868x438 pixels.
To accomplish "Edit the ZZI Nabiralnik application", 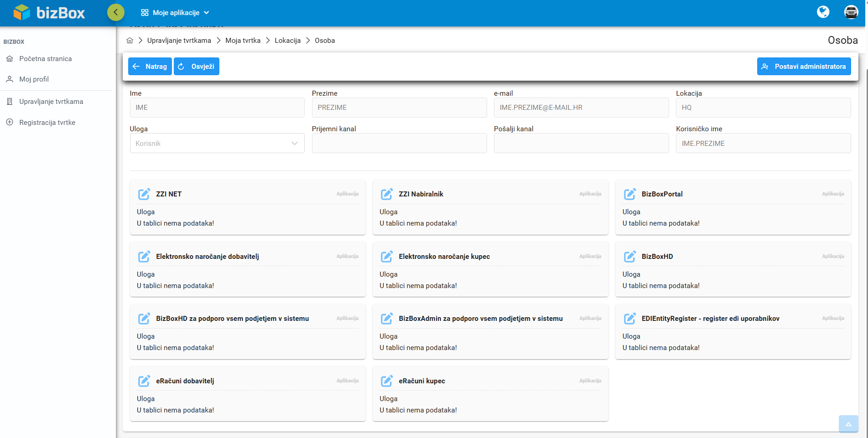I will tap(387, 194).
